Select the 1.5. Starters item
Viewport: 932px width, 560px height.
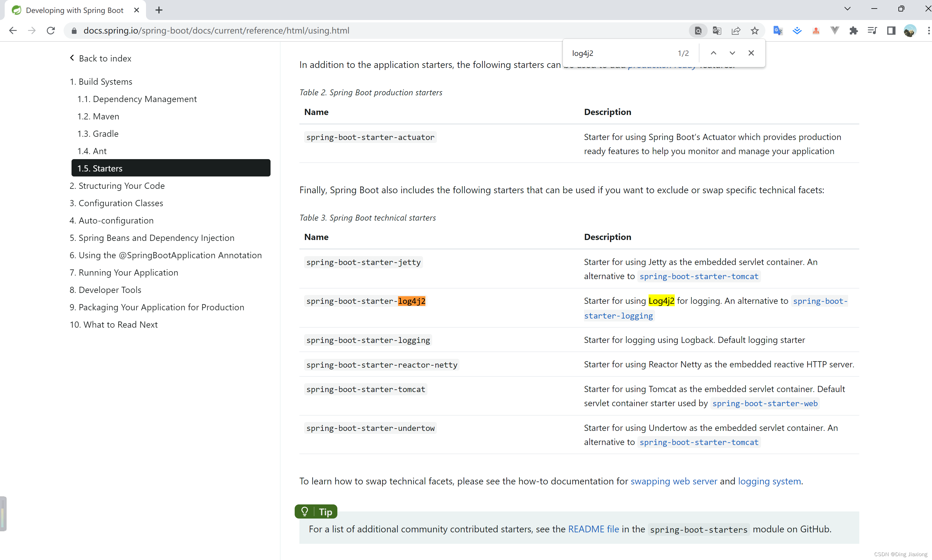(x=171, y=168)
